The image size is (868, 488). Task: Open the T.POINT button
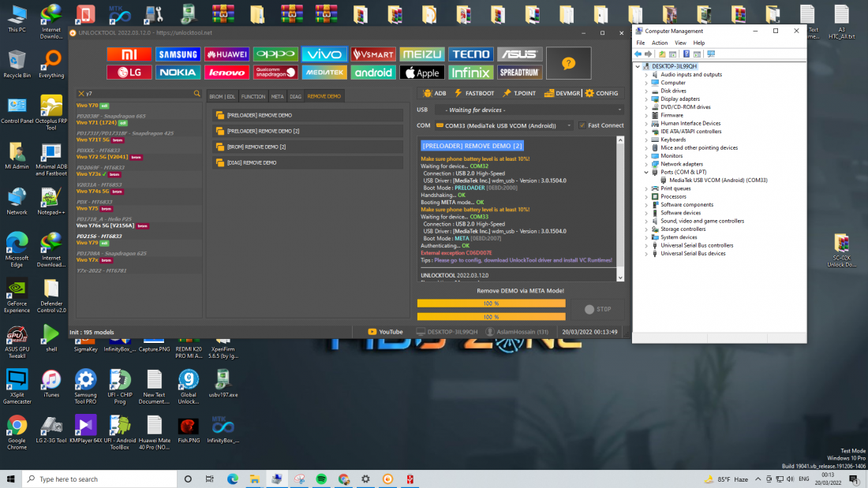coord(519,93)
